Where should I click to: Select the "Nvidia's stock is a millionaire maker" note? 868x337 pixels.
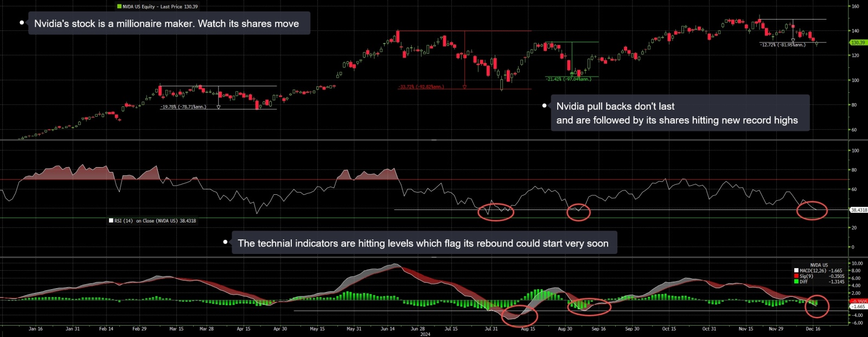tap(169, 23)
